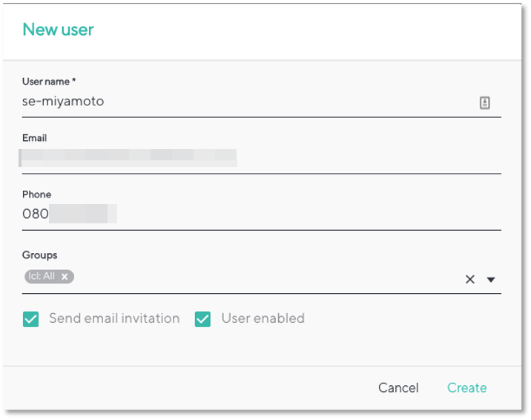Click the Cancel button
531x420 pixels.
coord(398,388)
